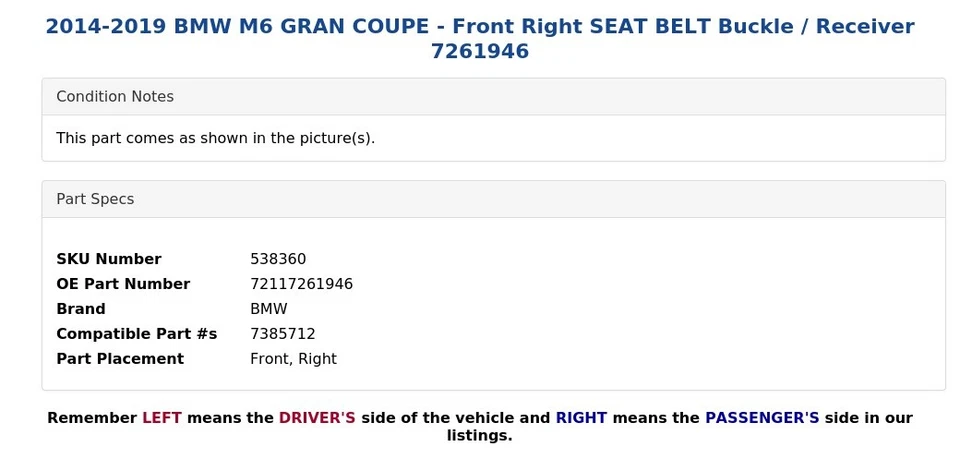960x459 pixels.
Task: Click the SKU value 538360
Action: pos(278,259)
